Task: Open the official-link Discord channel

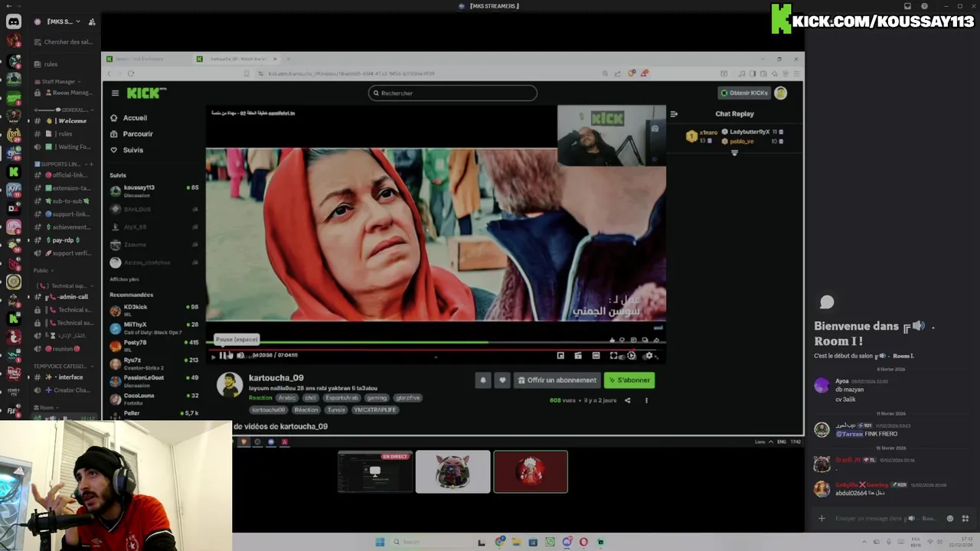Action: 64,175
